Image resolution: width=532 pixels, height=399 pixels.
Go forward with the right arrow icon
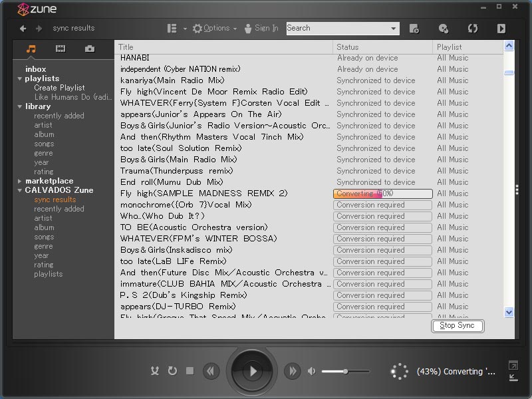pos(39,29)
